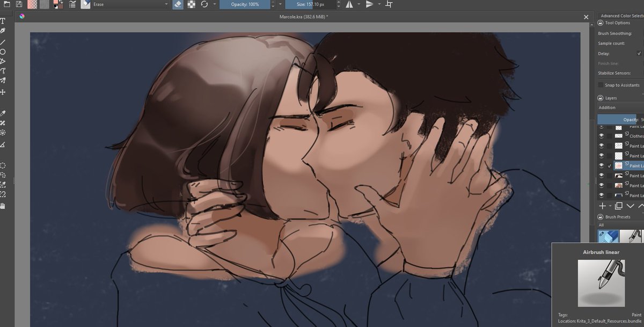Select the Calligraphy tool
This screenshot has width=644, height=327.
[x=3, y=31]
